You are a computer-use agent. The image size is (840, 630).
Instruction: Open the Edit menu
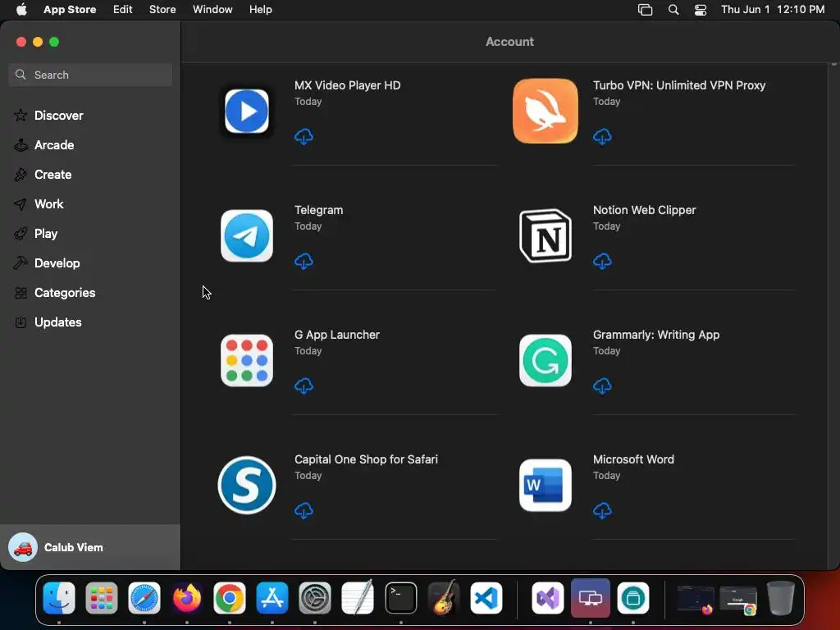[123, 10]
